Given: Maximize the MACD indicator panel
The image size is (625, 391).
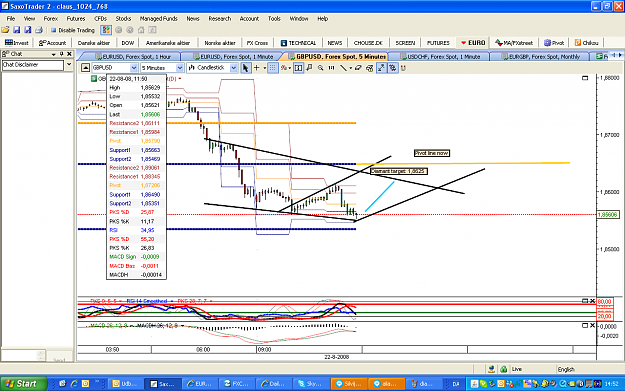Looking at the screenshot, I should [x=585, y=325].
